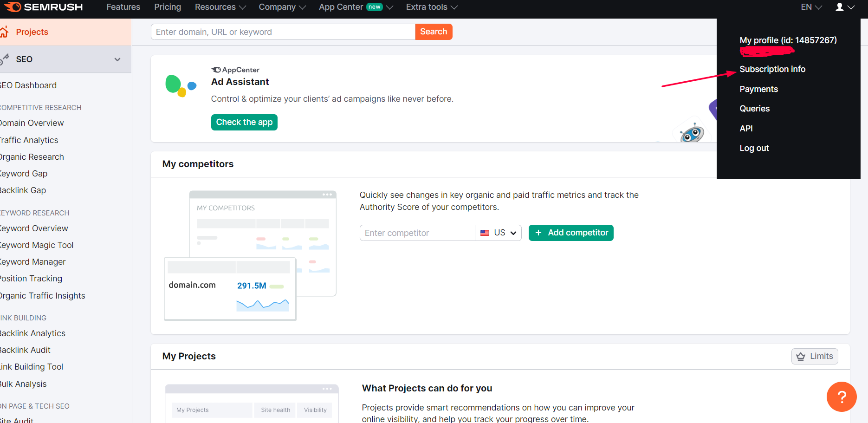This screenshot has width=868, height=423.
Task: Click the My Projects heading
Action: tap(189, 356)
